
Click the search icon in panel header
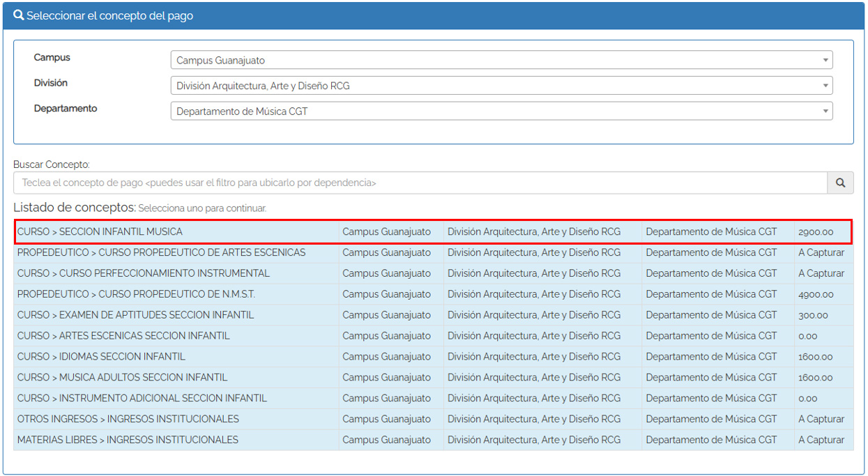pyautogui.click(x=19, y=15)
